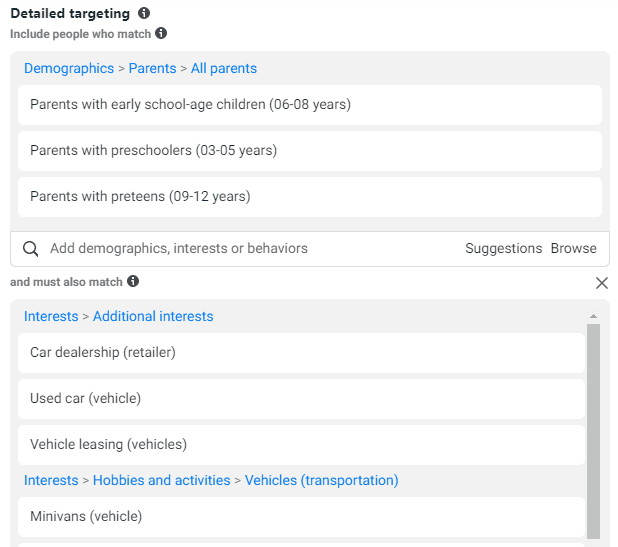Click info icon beside Include people who match
This screenshot has height=547, width=618.
pyautogui.click(x=161, y=33)
